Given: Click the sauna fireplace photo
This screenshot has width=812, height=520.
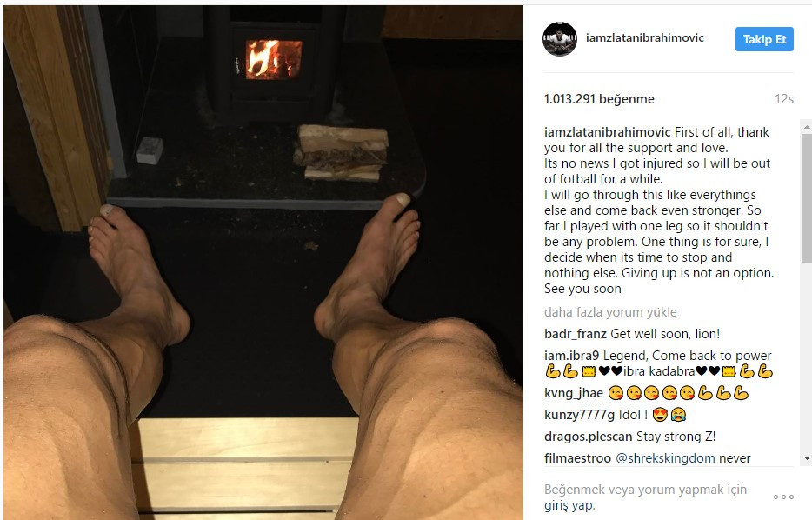Looking at the screenshot, I should tap(263, 262).
